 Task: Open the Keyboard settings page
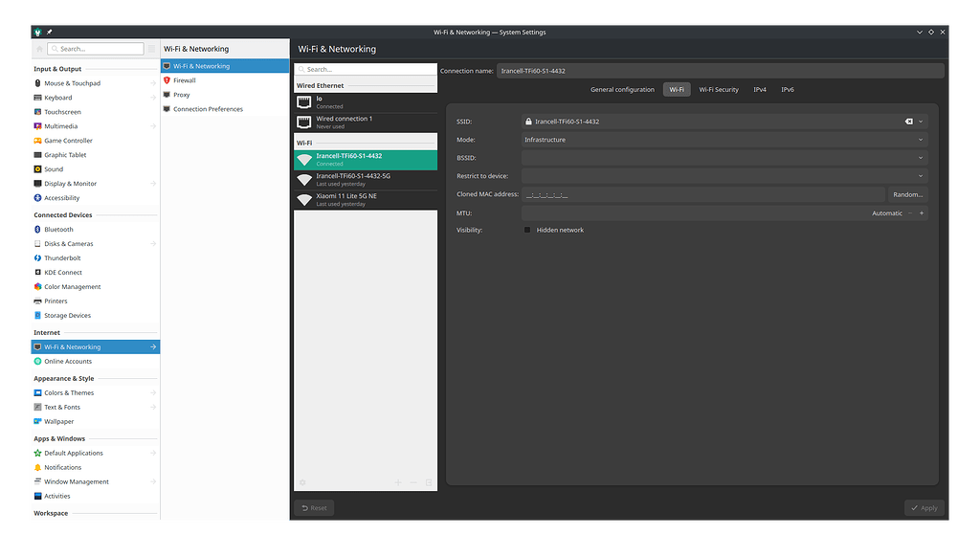pyautogui.click(x=95, y=98)
